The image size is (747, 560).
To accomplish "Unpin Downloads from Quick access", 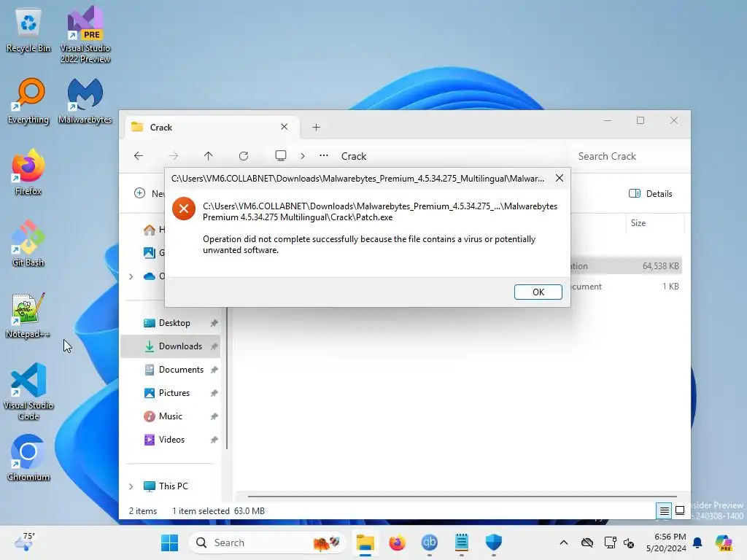I will (214, 346).
